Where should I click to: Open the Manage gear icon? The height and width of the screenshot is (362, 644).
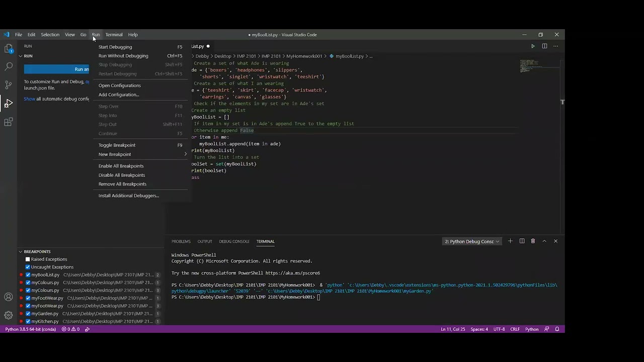tap(9, 315)
